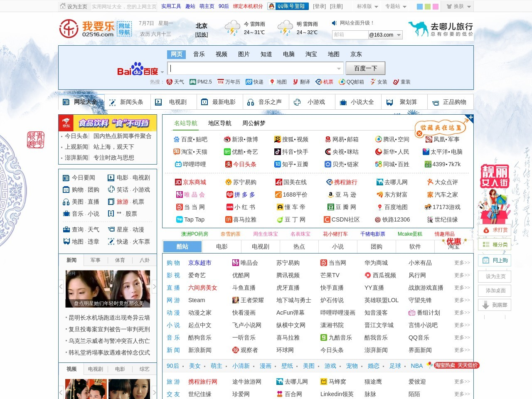The width and height of the screenshot is (532, 399).
Task: Switch to the 电影 category tab
Action: [222, 246]
